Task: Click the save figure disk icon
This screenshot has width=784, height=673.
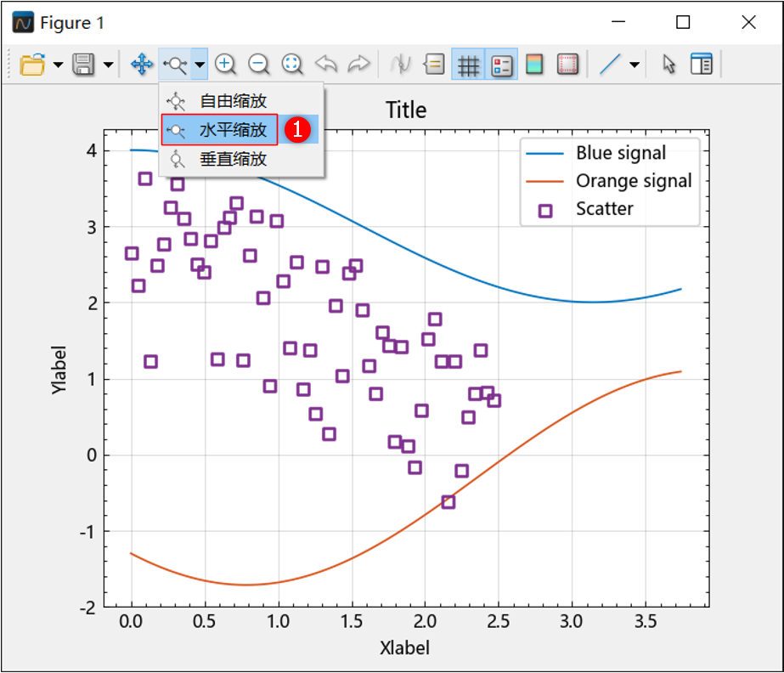Action: 82,65
